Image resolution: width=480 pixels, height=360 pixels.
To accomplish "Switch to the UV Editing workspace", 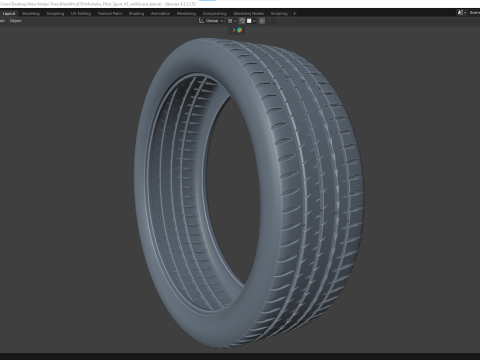I will 81,14.
